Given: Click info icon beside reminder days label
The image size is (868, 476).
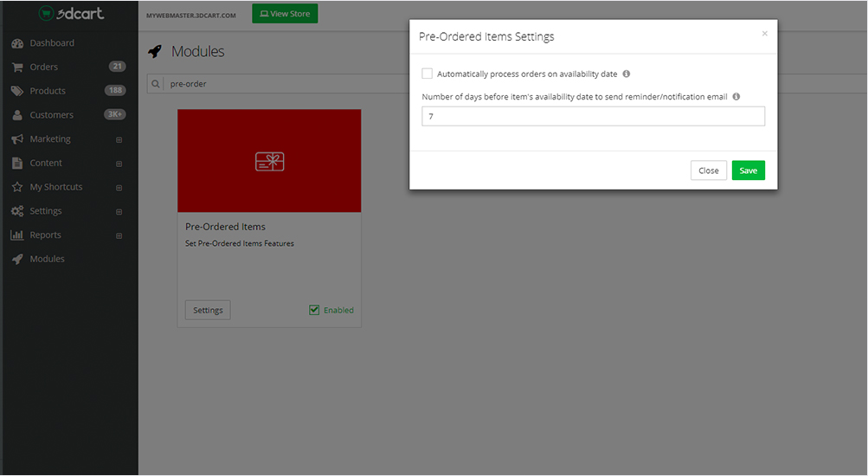Looking at the screenshot, I should 736,97.
